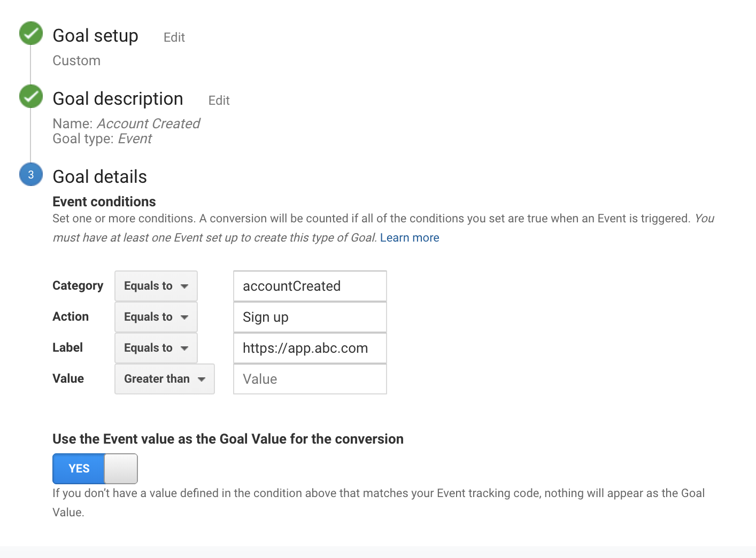756x558 pixels.
Task: Click the green checkmark beside Goal setup
Action: tap(31, 33)
